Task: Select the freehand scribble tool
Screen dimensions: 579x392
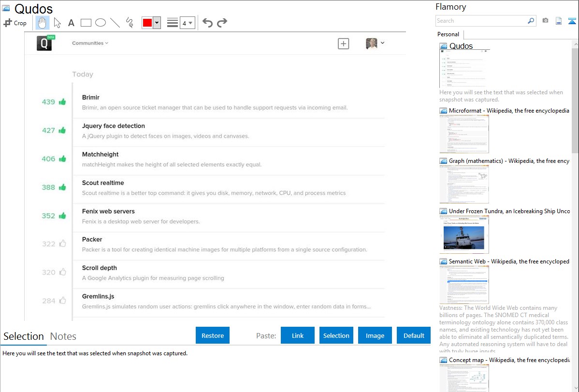Action: 130,23
